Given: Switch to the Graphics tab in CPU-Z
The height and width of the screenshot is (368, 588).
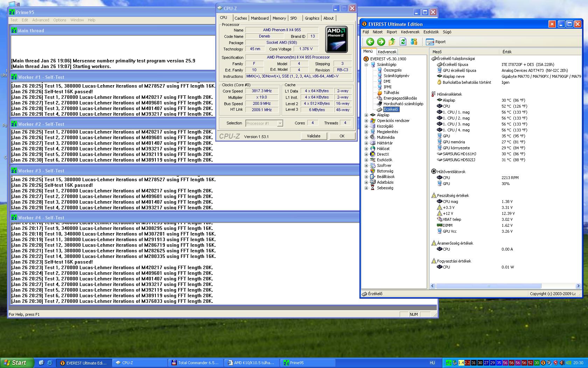Looking at the screenshot, I should click(312, 18).
